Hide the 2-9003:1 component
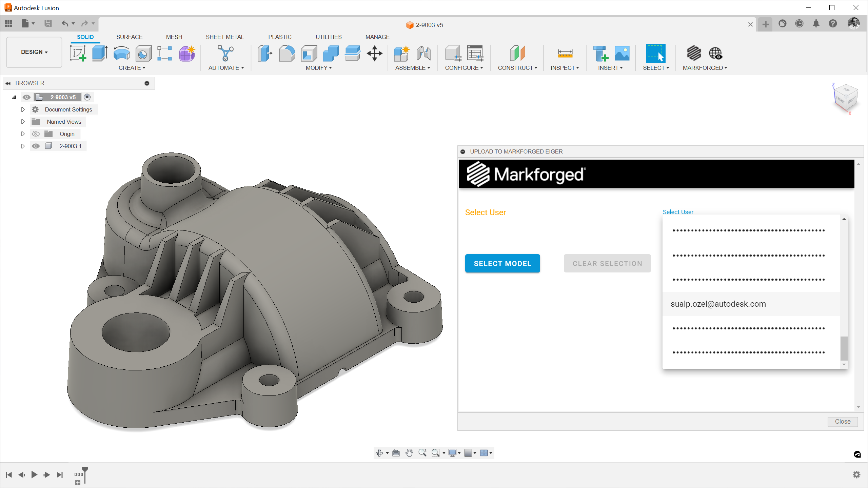Image resolution: width=868 pixels, height=488 pixels. [36, 146]
